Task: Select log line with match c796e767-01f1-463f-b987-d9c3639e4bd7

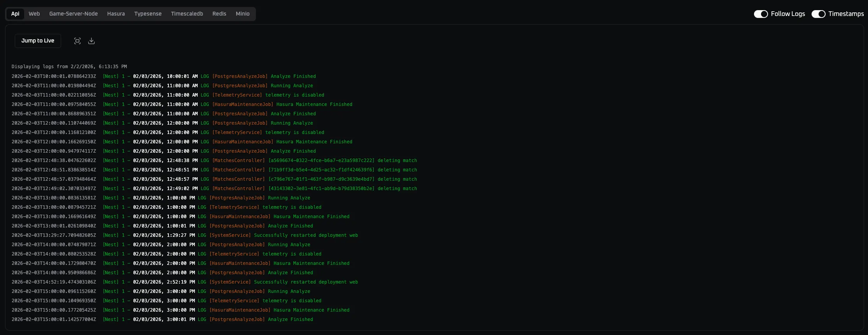Action: pos(214,179)
